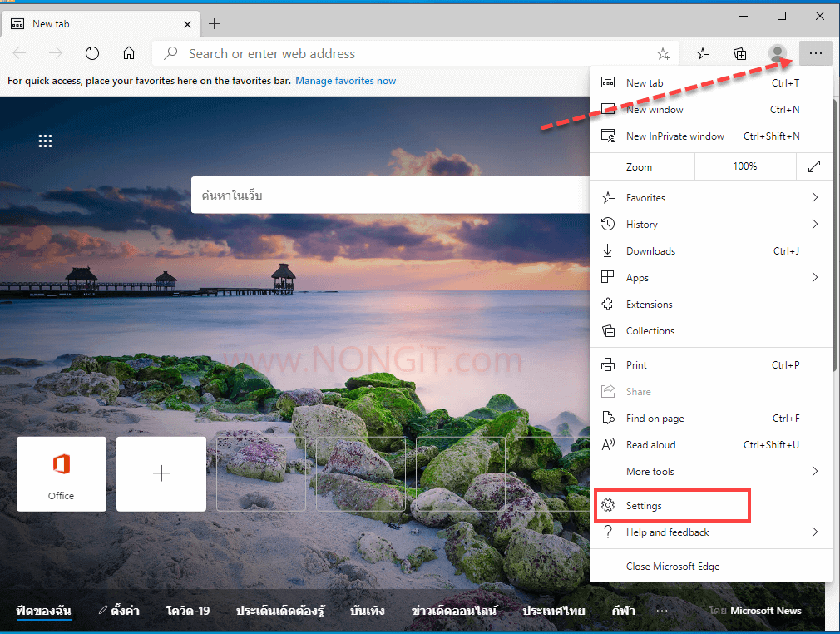Screen dimensions: 840x634
Task: Select New tab menu entry
Action: (x=710, y=82)
